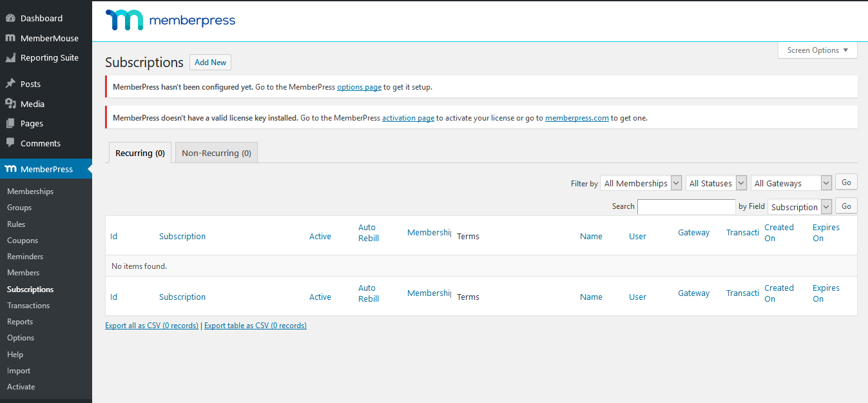This screenshot has width=868, height=403.
Task: Switch to the Non-Recurring tab
Action: tap(217, 153)
